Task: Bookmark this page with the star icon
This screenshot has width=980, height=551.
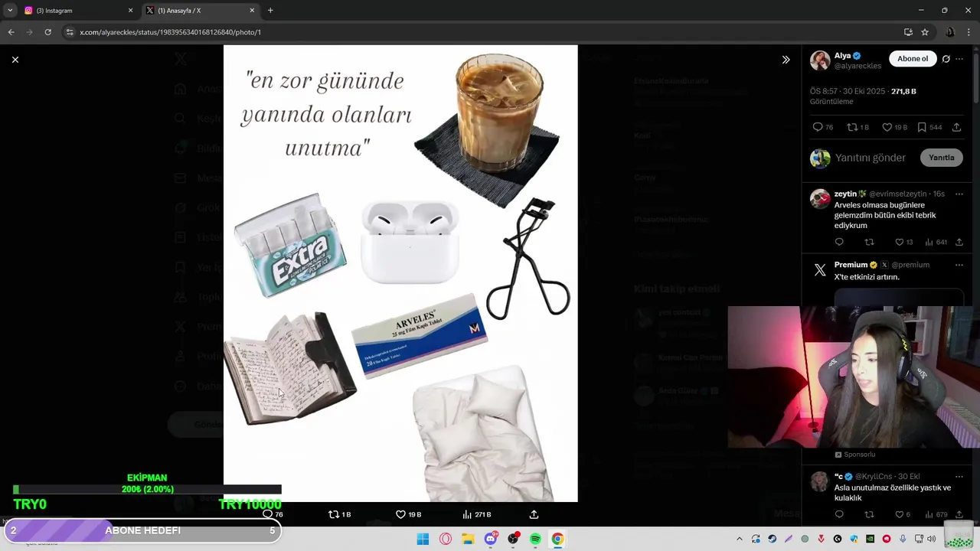Action: [x=925, y=32]
